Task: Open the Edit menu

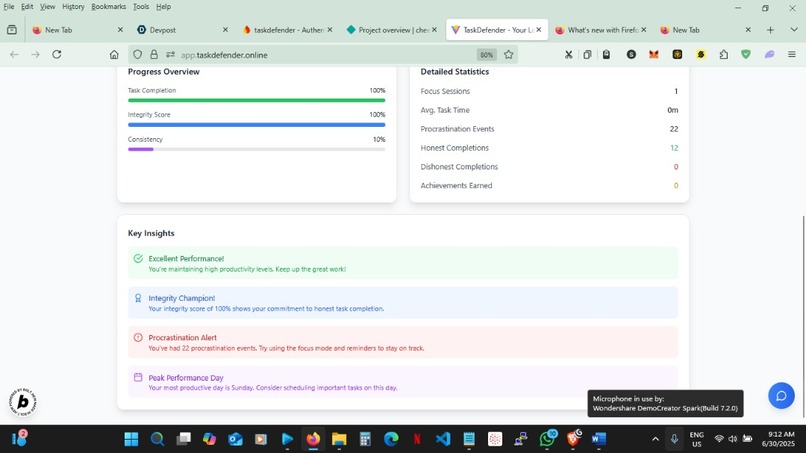Action: coord(27,7)
